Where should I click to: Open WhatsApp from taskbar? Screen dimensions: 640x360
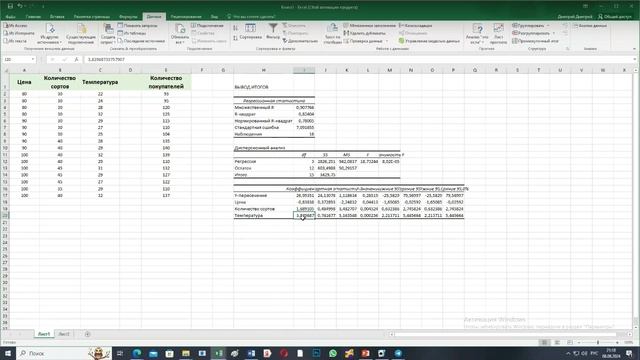tap(333, 353)
